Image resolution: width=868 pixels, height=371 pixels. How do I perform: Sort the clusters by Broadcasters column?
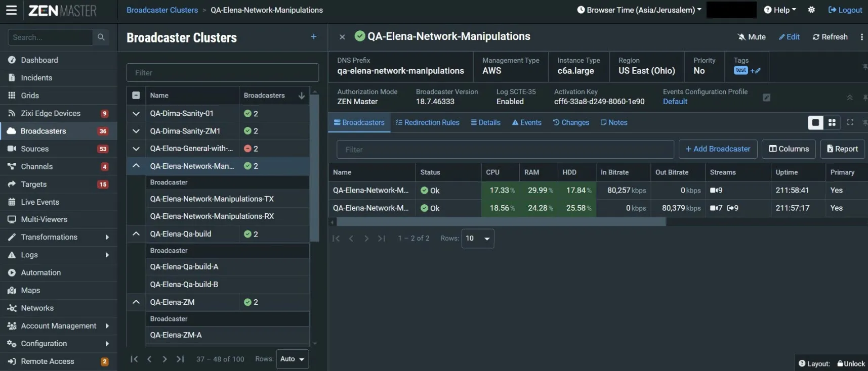point(274,96)
